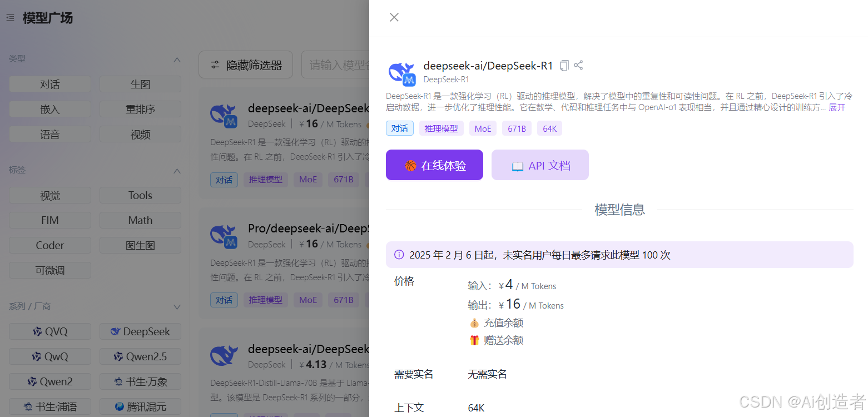Click the Pro/deepseek-ai card's logo
Image resolution: width=868 pixels, height=417 pixels.
(224, 236)
